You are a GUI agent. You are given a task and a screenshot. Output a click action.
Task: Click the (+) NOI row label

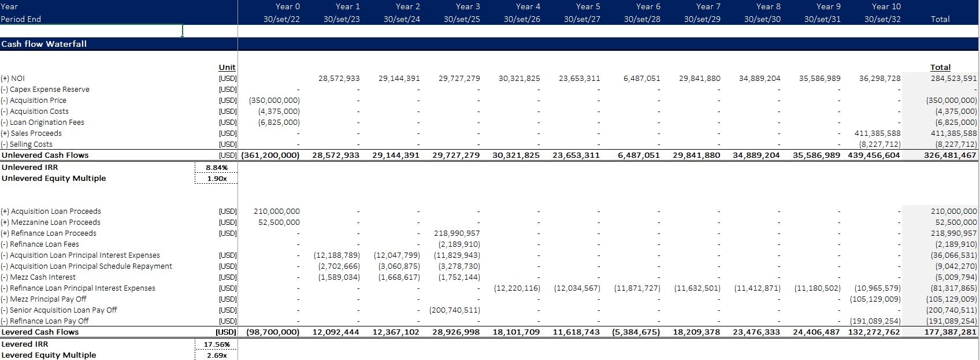click(13, 79)
